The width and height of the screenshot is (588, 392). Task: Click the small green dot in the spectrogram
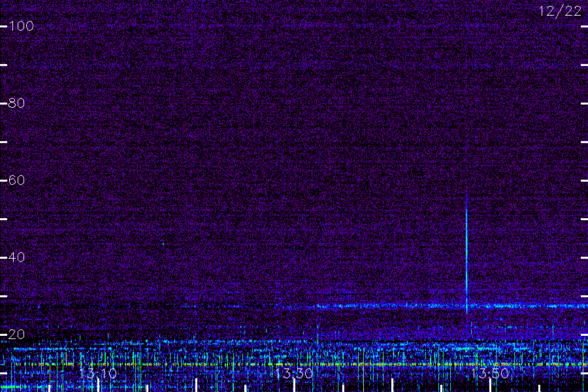163,244
